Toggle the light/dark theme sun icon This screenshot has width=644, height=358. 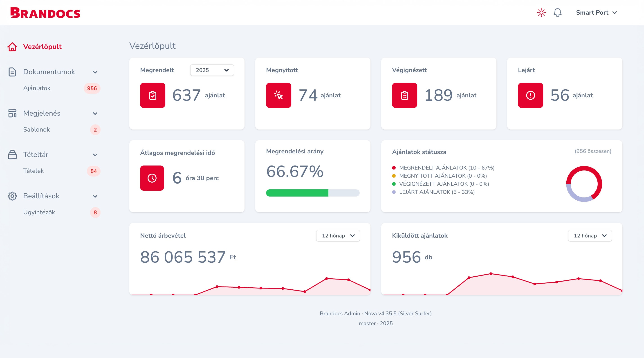[541, 13]
